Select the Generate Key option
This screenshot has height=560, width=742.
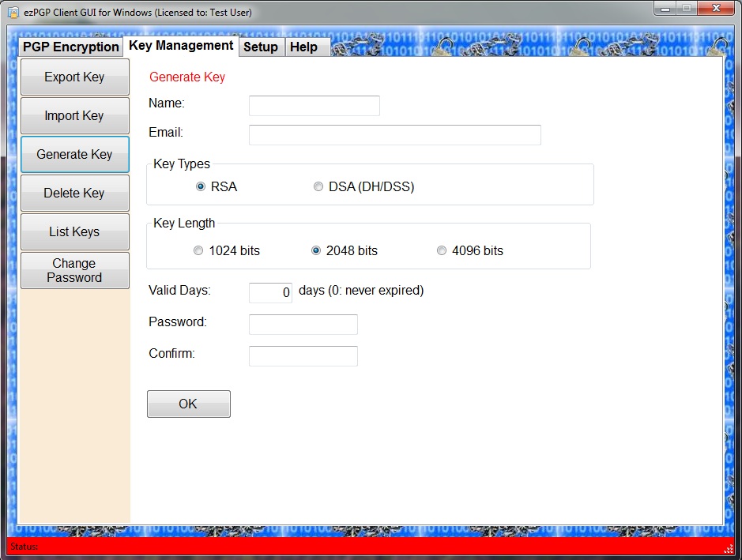74,154
